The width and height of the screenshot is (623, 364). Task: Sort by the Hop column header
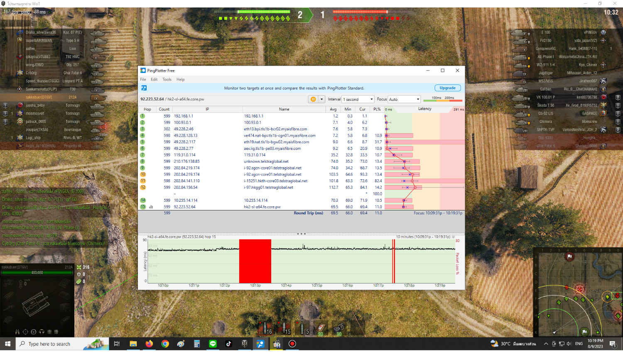coord(147,109)
